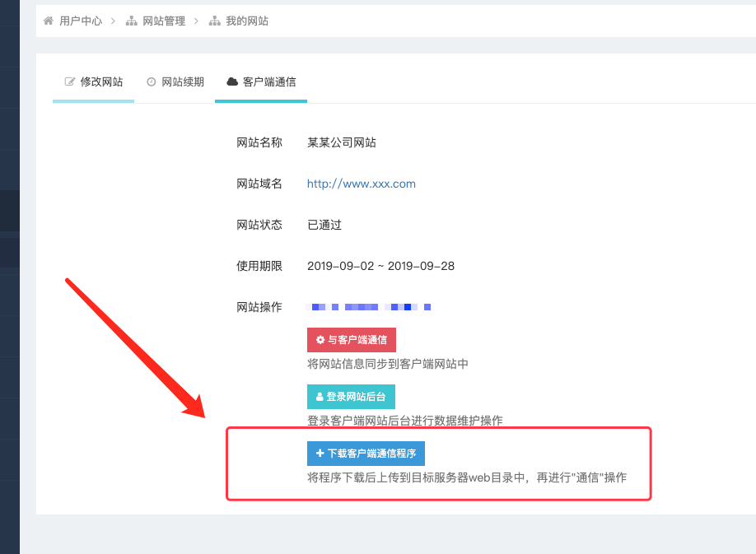Click the status value 已通过
The width and height of the screenshot is (756, 554).
click(324, 225)
